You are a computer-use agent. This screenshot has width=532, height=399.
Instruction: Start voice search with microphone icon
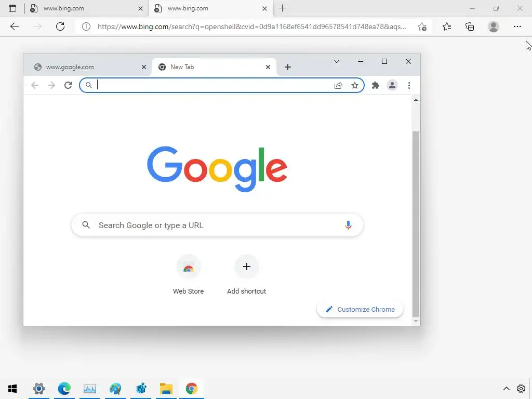tap(348, 225)
